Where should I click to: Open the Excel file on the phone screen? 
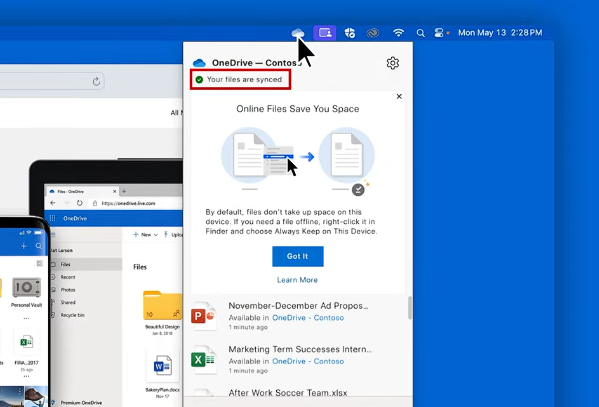pos(26,342)
